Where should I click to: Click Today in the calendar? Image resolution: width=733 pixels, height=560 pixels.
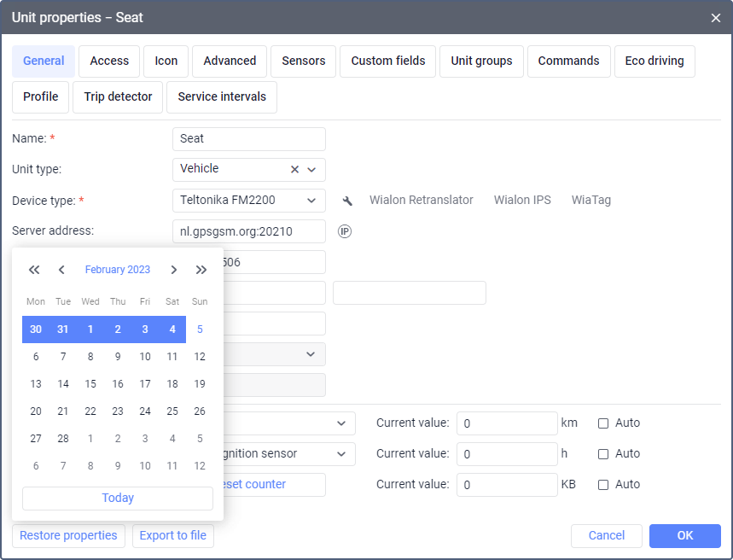(118, 498)
